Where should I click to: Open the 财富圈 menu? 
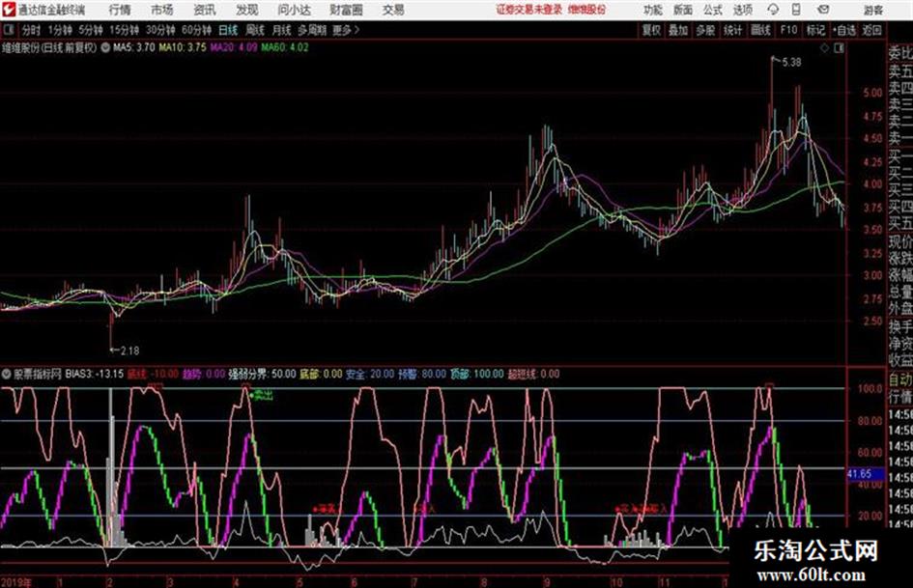coord(346,10)
